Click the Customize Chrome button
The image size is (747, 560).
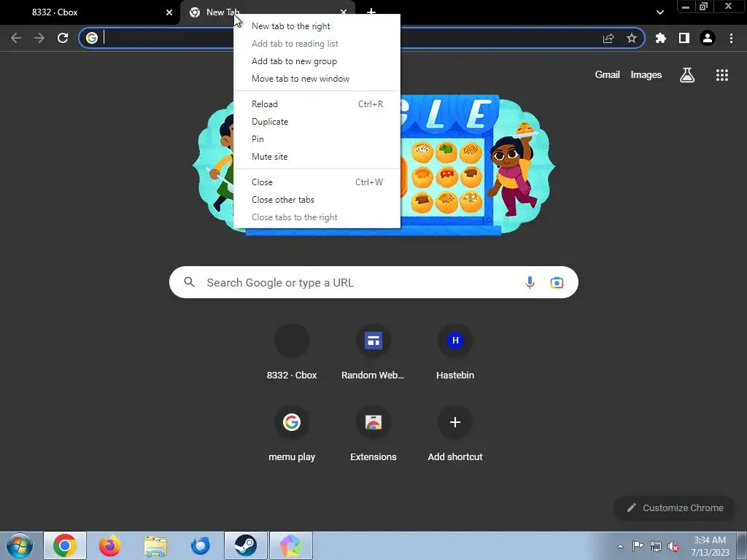675,507
